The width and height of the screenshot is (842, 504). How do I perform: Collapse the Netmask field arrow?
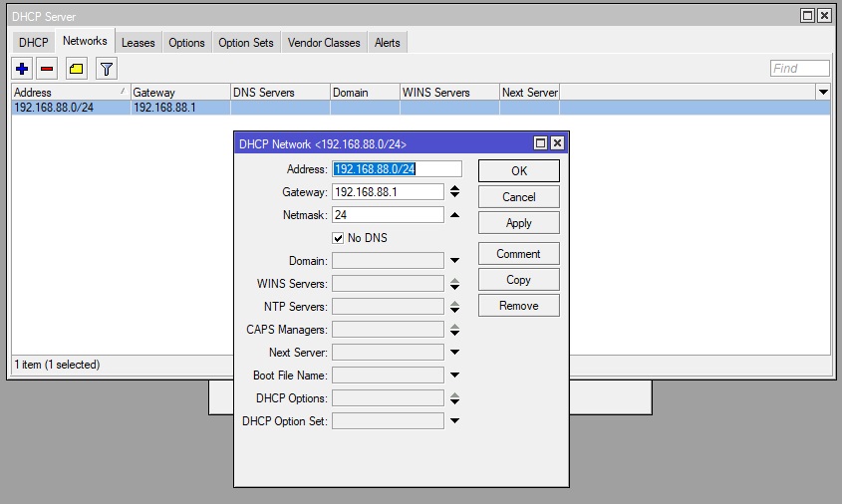(x=454, y=215)
